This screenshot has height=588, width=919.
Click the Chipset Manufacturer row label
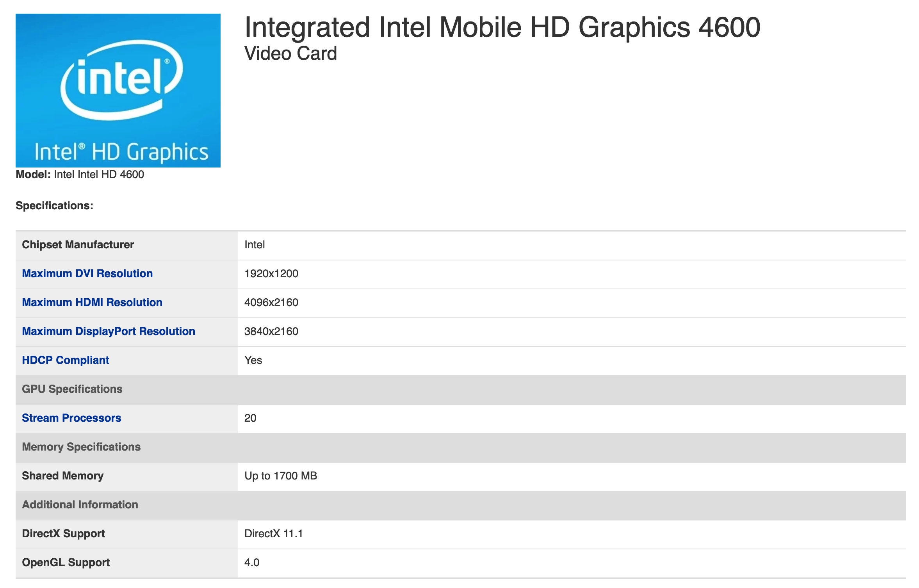78,245
